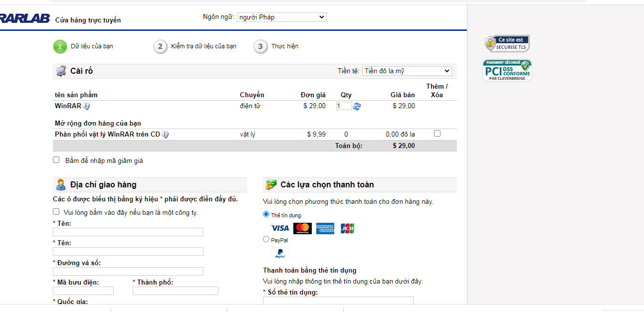Click the refresh quantity icon
Screen dimensions: 644x312
(357, 106)
